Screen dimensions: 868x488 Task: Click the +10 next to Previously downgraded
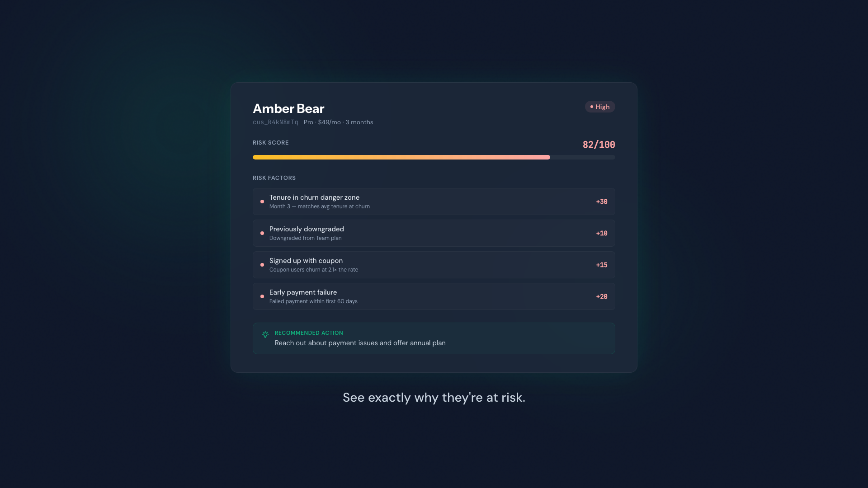[x=601, y=233]
